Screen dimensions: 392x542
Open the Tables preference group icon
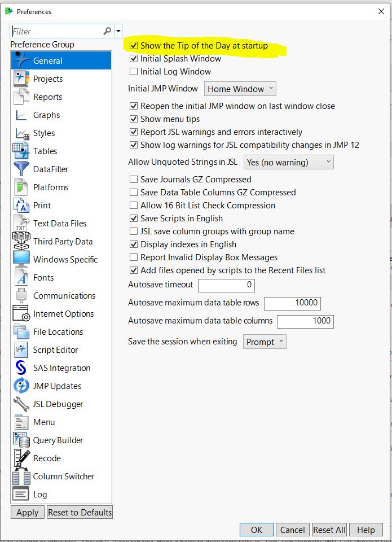pos(21,151)
